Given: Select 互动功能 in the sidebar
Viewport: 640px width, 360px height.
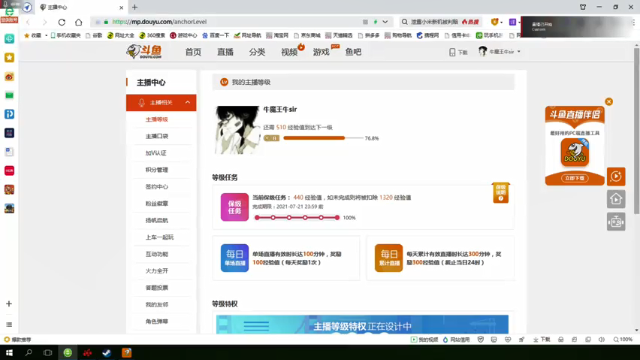Looking at the screenshot, I should 157,254.
